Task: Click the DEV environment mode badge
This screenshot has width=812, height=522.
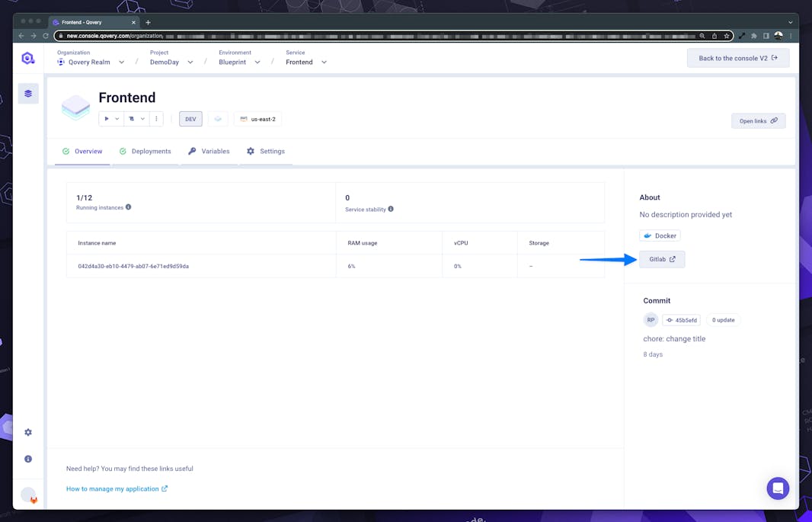Action: pyautogui.click(x=190, y=119)
